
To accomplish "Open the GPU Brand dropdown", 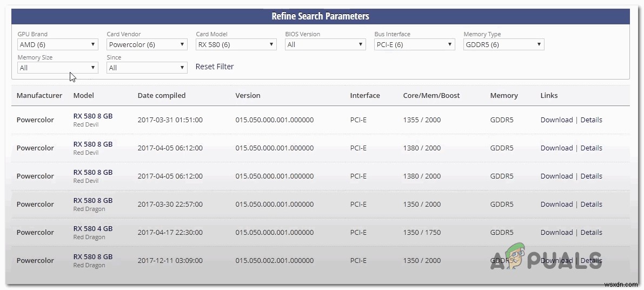I will coord(57,44).
